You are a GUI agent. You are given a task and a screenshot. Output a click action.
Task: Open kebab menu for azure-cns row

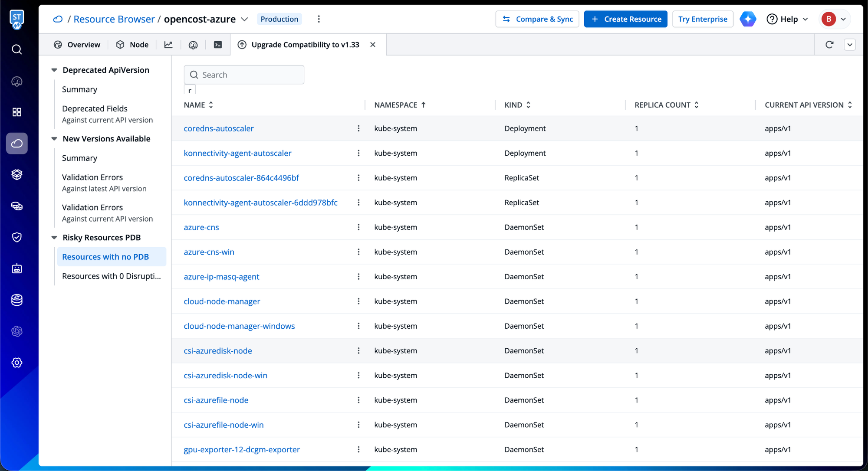pyautogui.click(x=358, y=227)
